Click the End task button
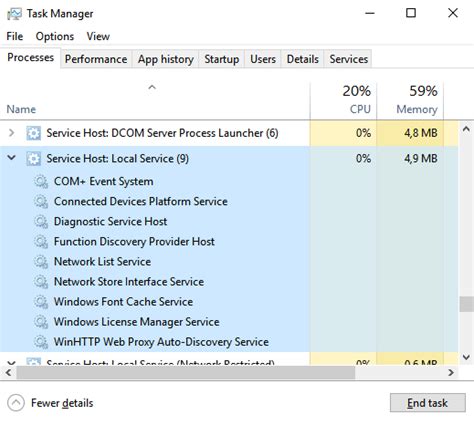 [428, 403]
